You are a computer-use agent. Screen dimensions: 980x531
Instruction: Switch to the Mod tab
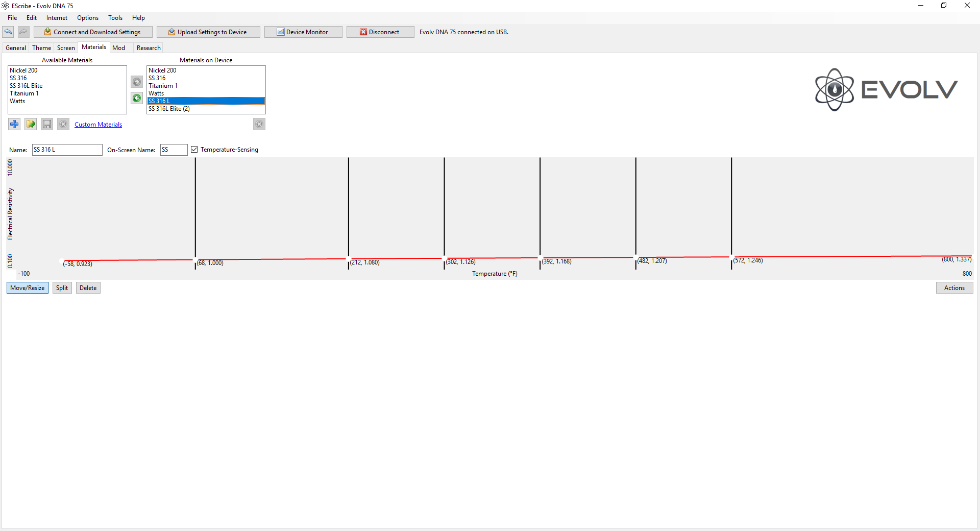(x=118, y=48)
